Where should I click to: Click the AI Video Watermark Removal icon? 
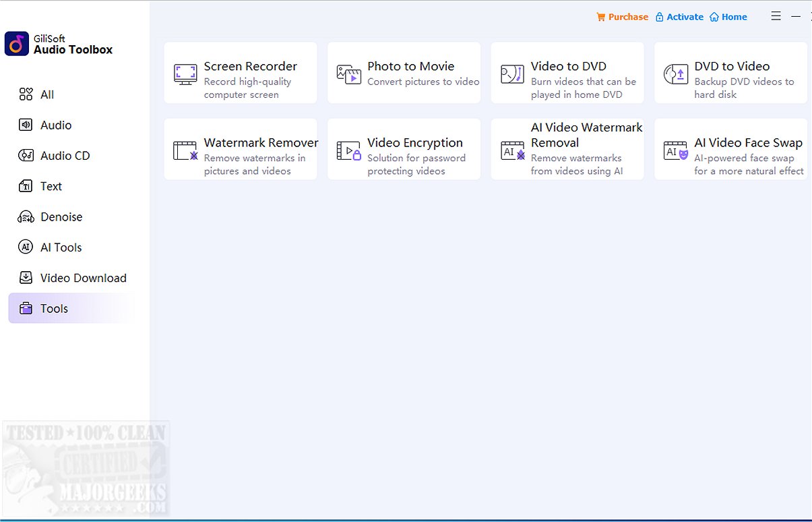click(x=513, y=150)
